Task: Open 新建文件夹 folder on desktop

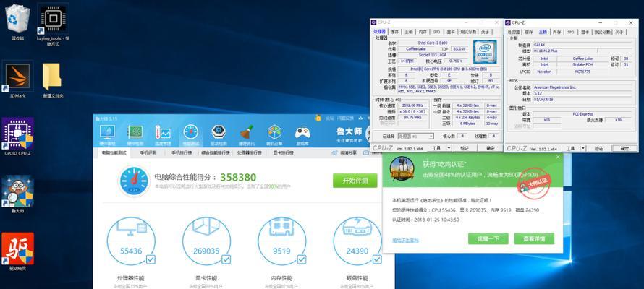Action: (x=53, y=80)
